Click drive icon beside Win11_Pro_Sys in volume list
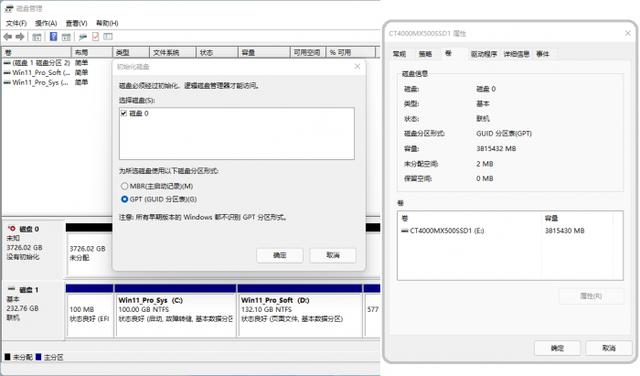The height and width of the screenshot is (376, 640). coord(7,82)
